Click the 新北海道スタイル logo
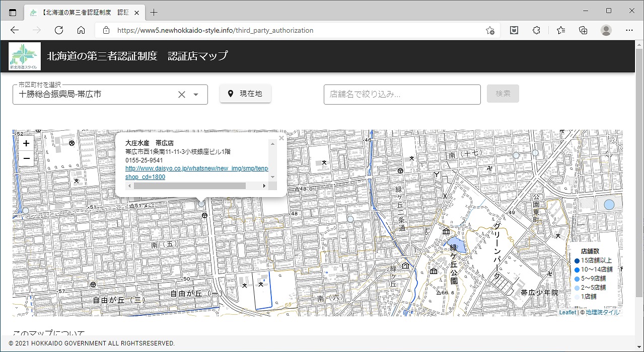Image resolution: width=644 pixels, height=352 pixels. click(x=24, y=56)
